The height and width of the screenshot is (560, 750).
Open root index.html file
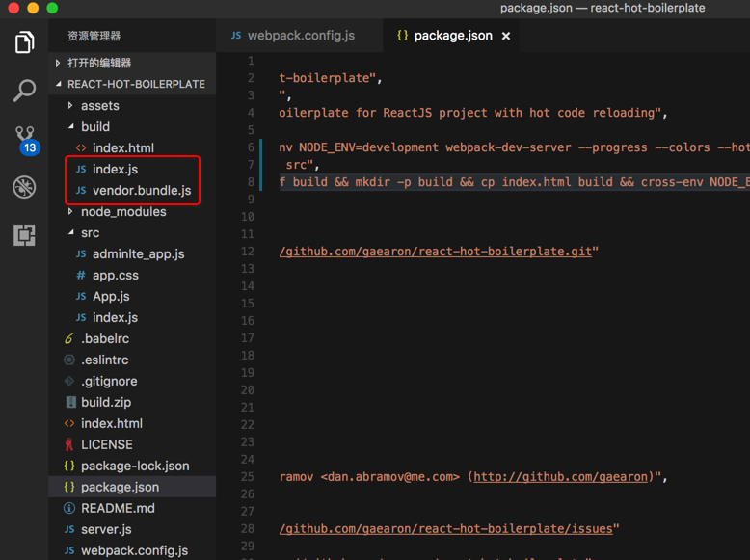tap(132, 423)
